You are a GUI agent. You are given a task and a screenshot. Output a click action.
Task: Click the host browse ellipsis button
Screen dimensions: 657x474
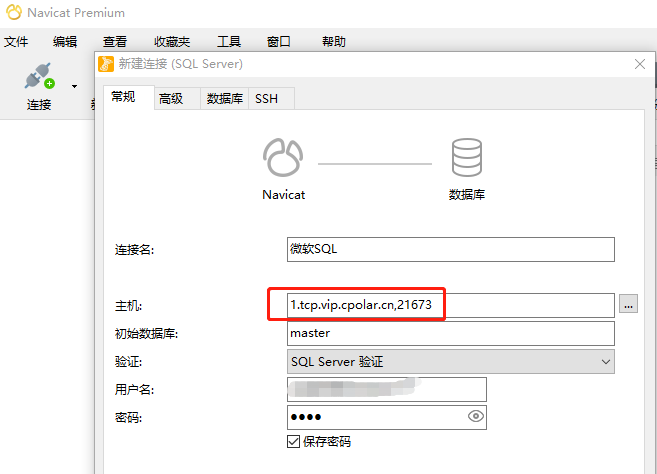(628, 304)
